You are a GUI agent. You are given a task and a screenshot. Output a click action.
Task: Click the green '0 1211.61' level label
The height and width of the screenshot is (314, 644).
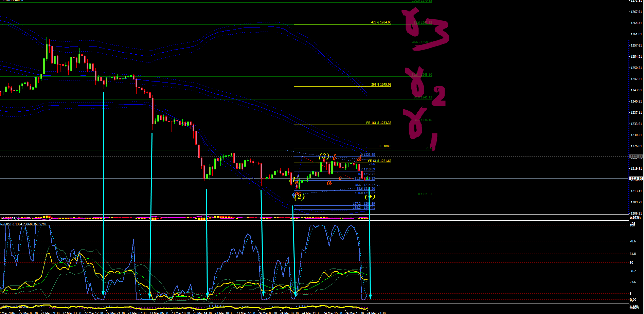click(425, 194)
